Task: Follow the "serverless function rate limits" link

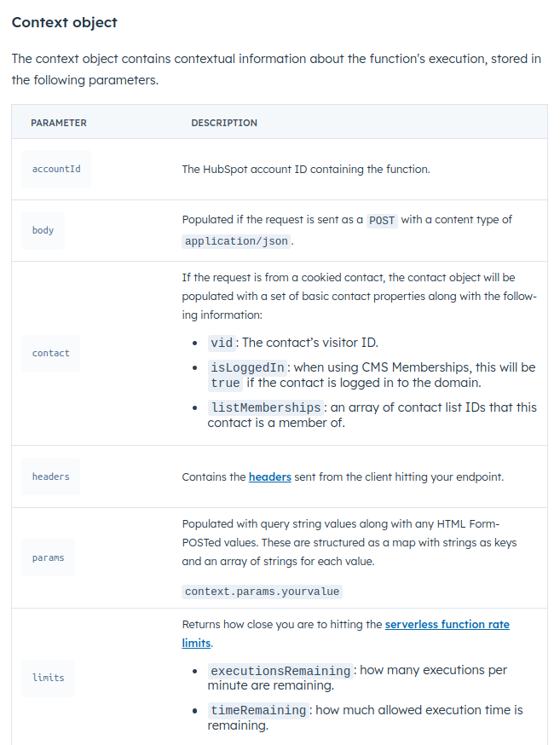Action: click(447, 625)
